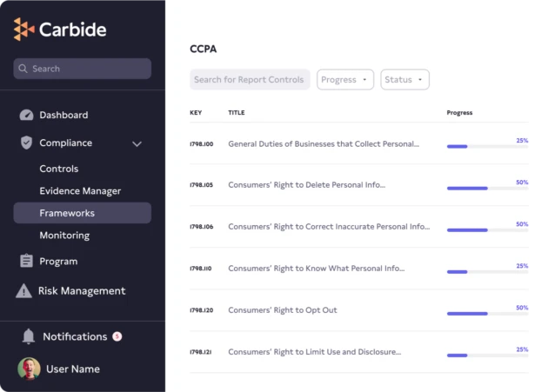Open control key 1798.121

(x=201, y=352)
